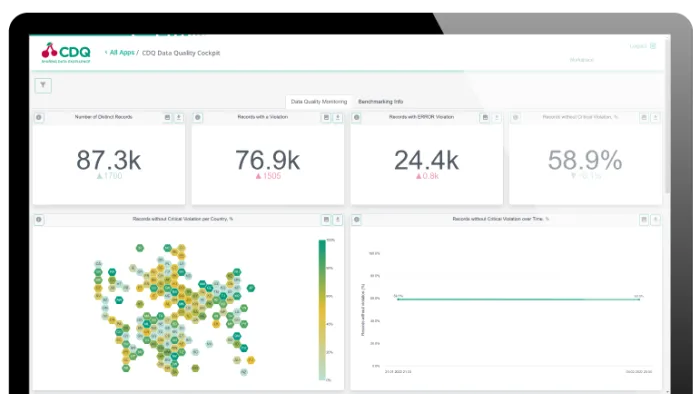700x394 pixels.
Task: Open settings of Number of Distinct Records card
Action: click(x=39, y=117)
